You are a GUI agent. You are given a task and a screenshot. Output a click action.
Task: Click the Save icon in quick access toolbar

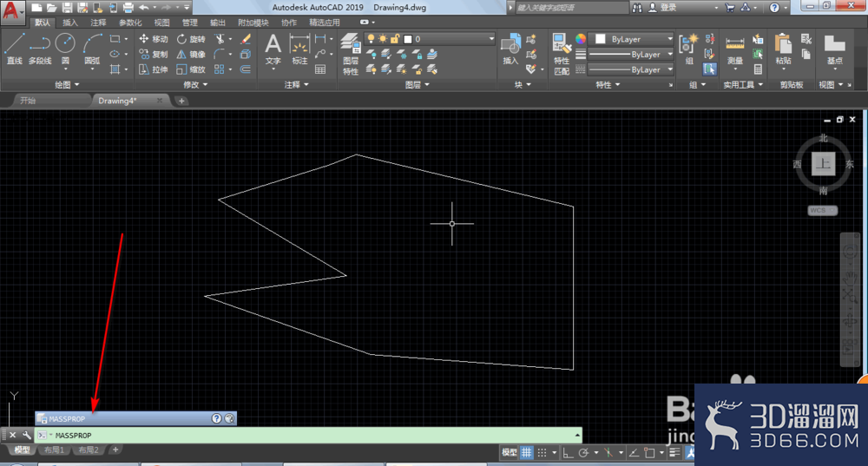click(67, 8)
